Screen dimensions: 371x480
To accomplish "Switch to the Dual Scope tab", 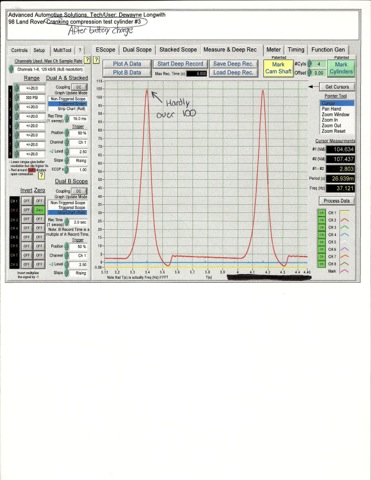I will pyautogui.click(x=137, y=50).
